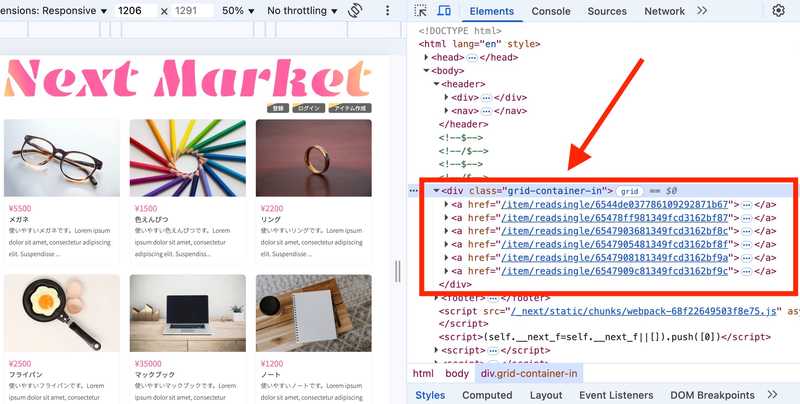Click the アイテム作成 button on the page
This screenshot has height=404, width=800.
coord(350,108)
